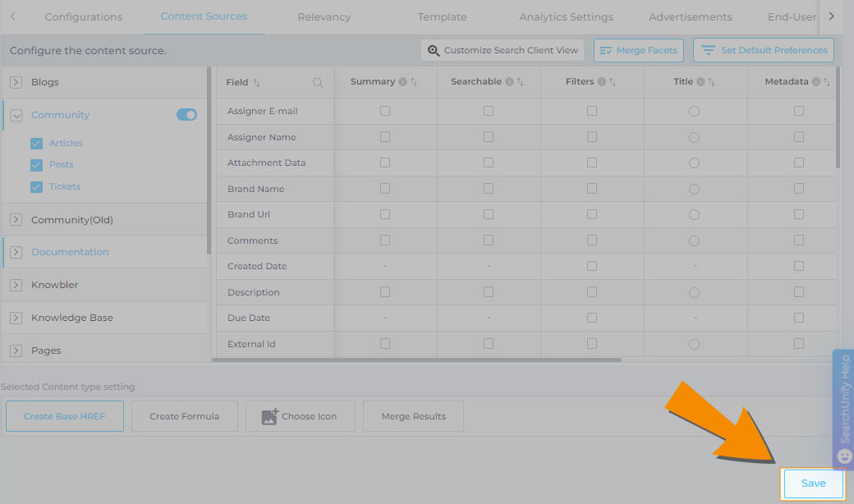Click the Create Base HREF button
The width and height of the screenshot is (854, 504).
[64, 416]
